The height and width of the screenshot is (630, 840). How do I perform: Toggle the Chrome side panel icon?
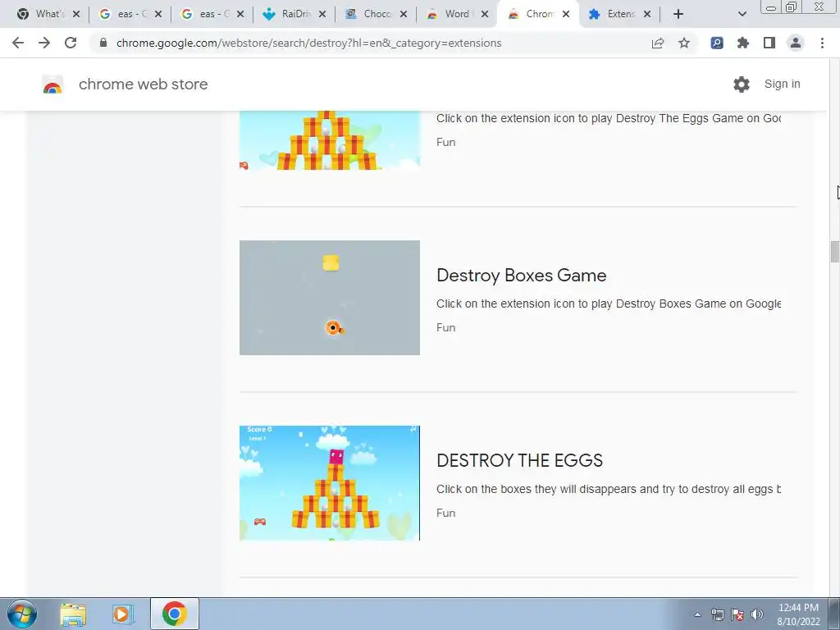(769, 43)
